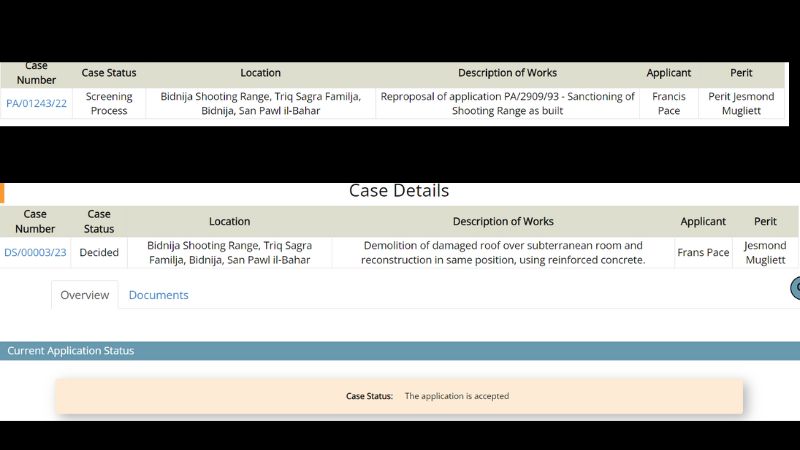Open case number PA/01243/22 link
The height and width of the screenshot is (450, 800).
coord(36,104)
